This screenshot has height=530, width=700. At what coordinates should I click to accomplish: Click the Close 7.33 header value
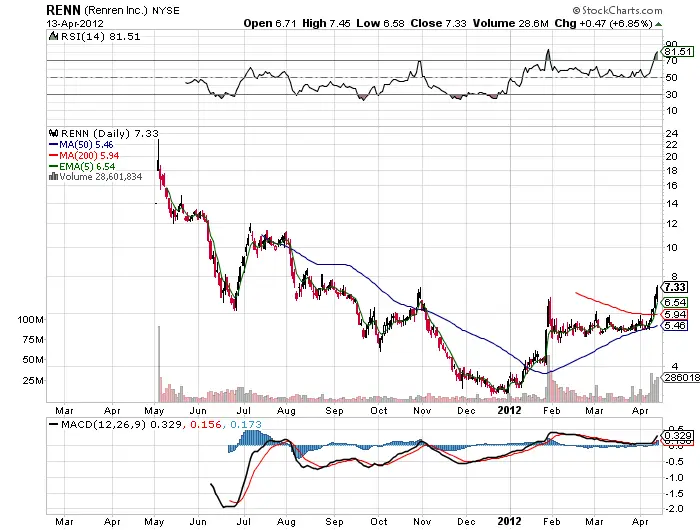coord(438,23)
